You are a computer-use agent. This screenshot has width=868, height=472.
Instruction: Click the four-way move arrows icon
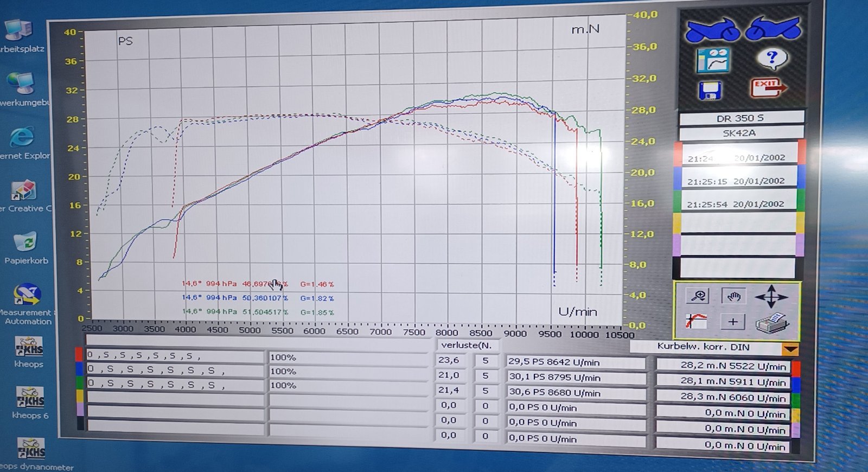click(x=771, y=297)
